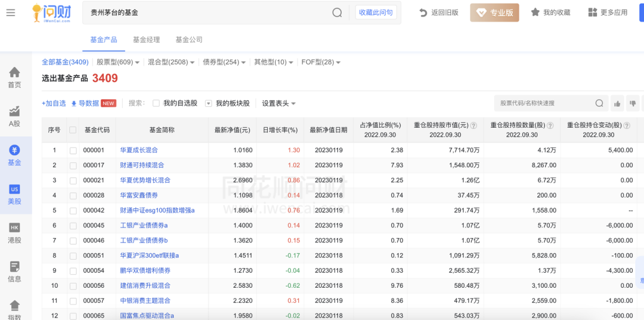This screenshot has height=320, width=644.
Task: Click the search magnifier in query box
Action: pyautogui.click(x=337, y=13)
